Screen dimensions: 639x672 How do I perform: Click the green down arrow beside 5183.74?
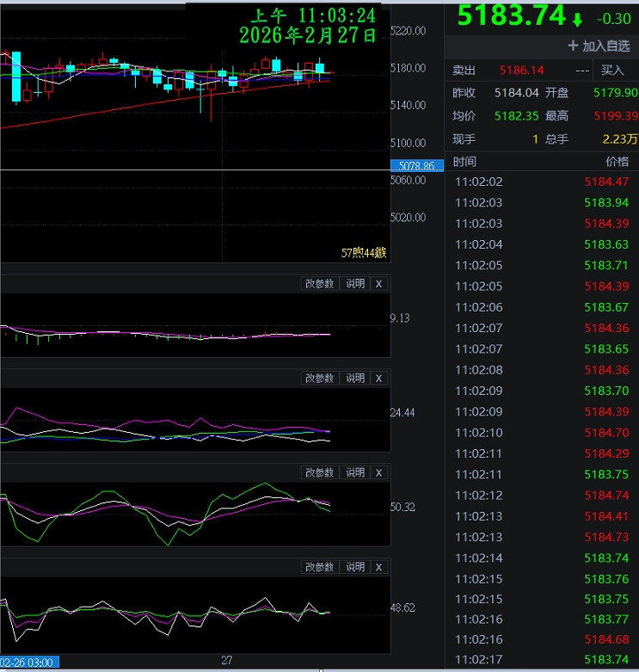point(577,19)
